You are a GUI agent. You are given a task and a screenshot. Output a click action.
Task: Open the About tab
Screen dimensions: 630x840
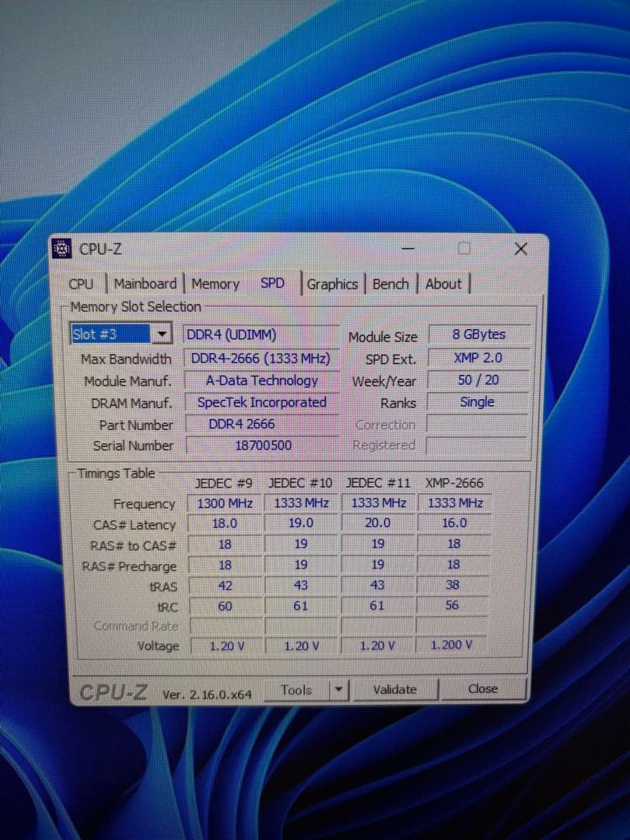pos(443,284)
